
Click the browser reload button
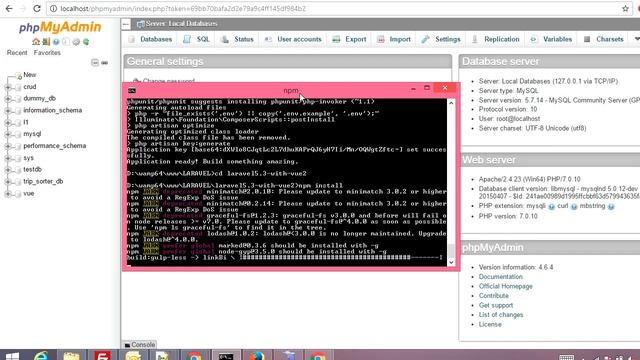click(x=37, y=9)
